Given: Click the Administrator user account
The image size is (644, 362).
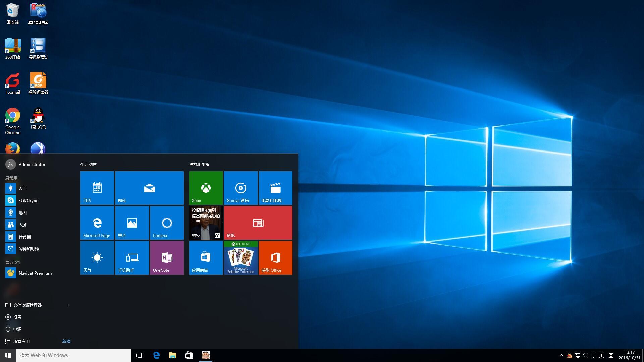Looking at the screenshot, I should pyautogui.click(x=25, y=164).
